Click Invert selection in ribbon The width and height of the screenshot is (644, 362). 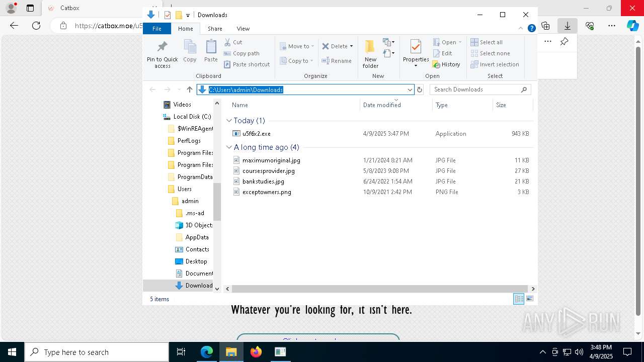(x=495, y=64)
